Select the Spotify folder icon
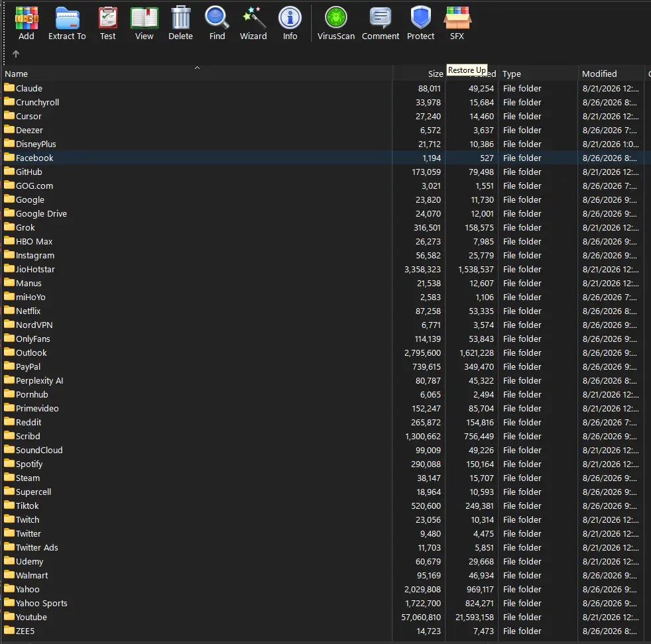 (x=9, y=463)
